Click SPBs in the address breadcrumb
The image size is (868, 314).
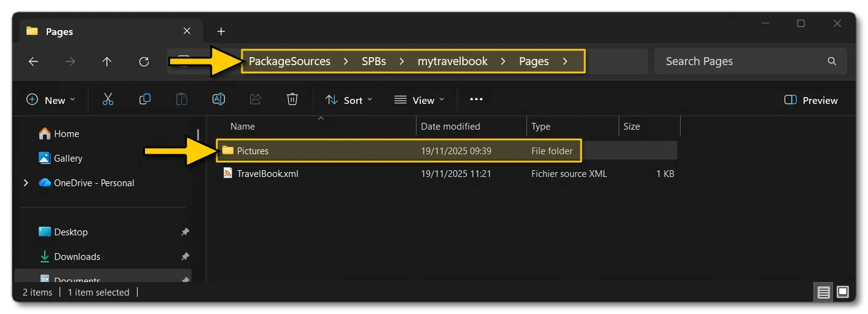[x=373, y=61]
